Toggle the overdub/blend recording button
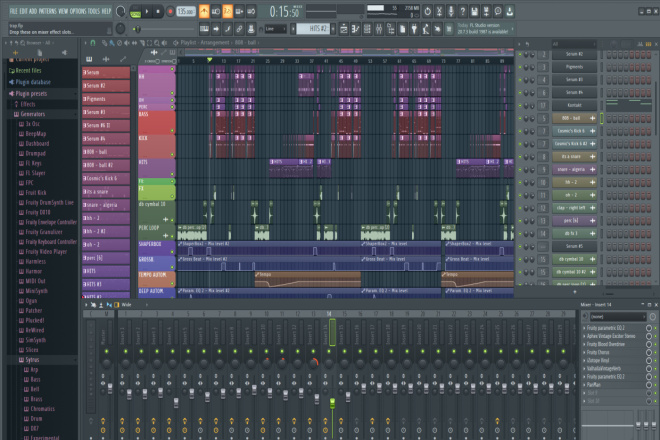Viewport: 660px width, 440px height. tap(239, 12)
